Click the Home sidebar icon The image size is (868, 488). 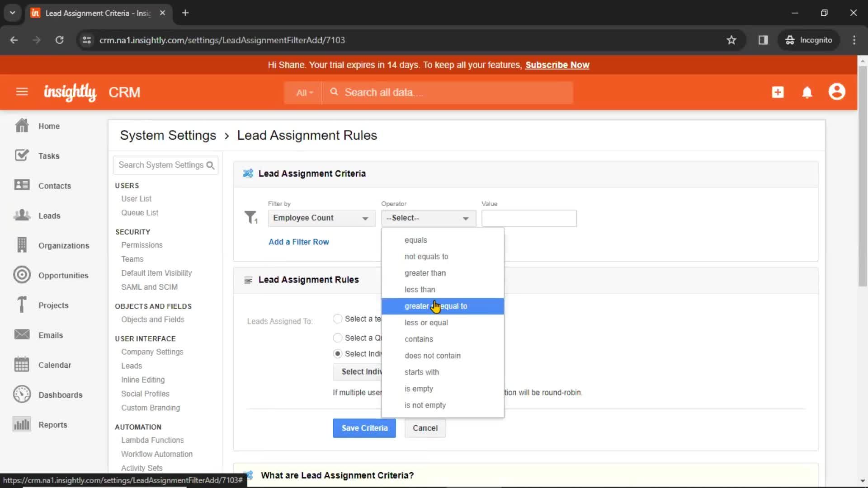coord(22,126)
